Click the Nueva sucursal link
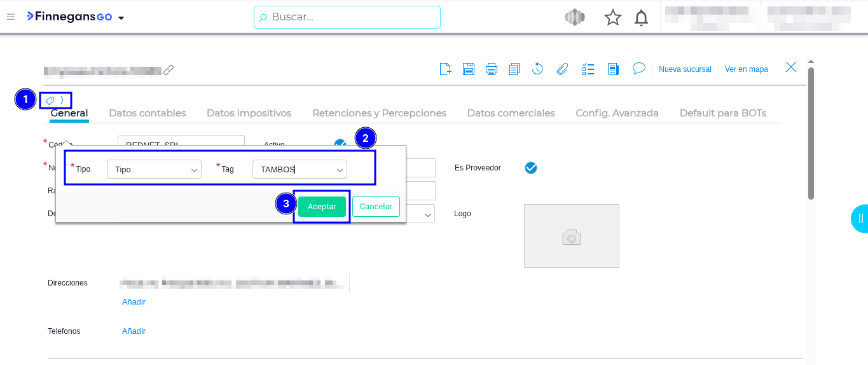The height and width of the screenshot is (365, 868). [x=685, y=69]
